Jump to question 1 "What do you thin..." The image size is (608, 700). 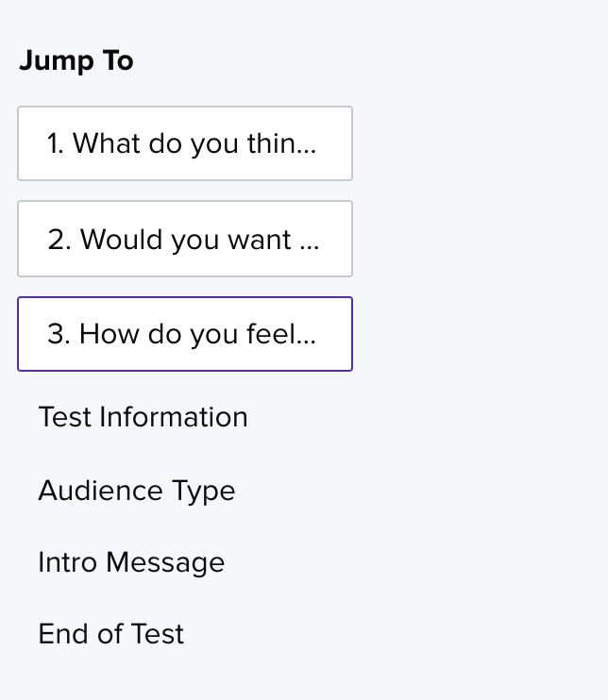[184, 143]
